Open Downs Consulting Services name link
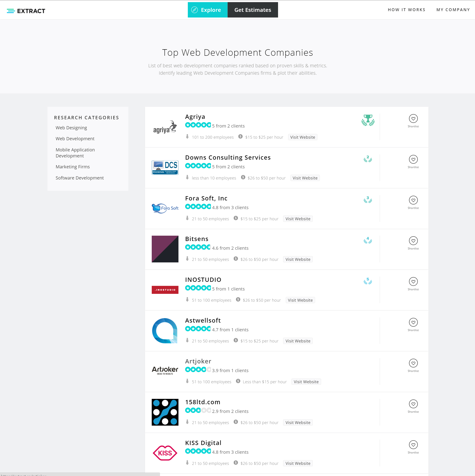The image size is (475, 476). click(228, 157)
